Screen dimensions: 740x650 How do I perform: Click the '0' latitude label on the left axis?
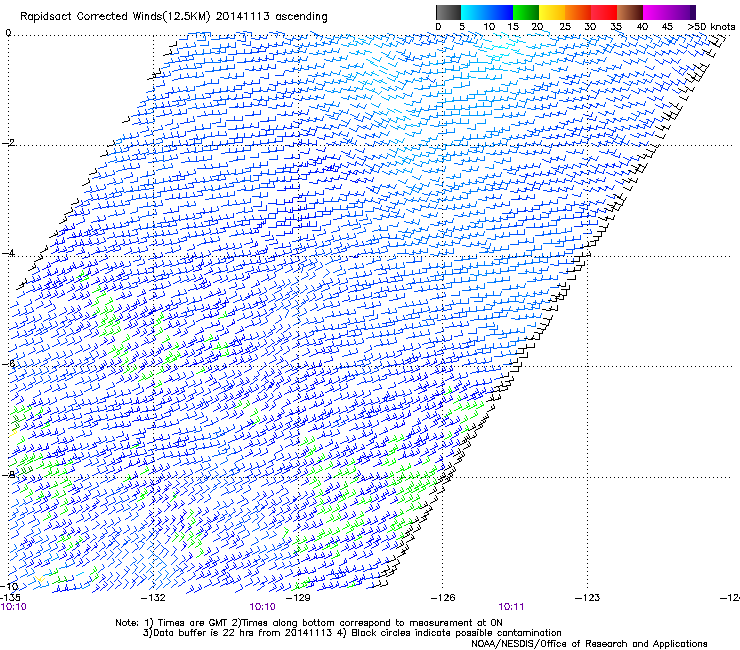click(8, 33)
